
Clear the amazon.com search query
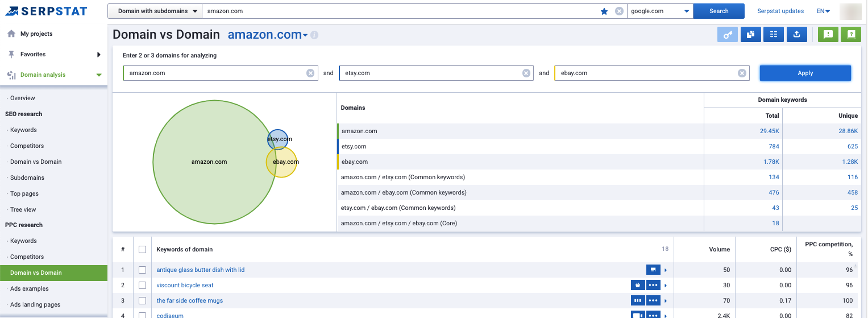click(x=620, y=11)
